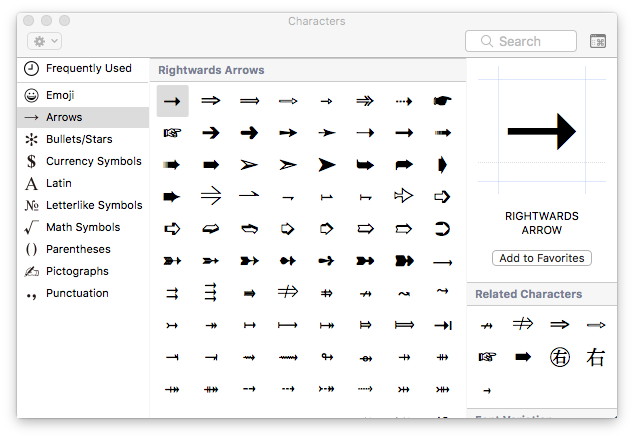Select the arrow through circle character
The image size is (634, 439).
pyautogui.click(x=366, y=358)
